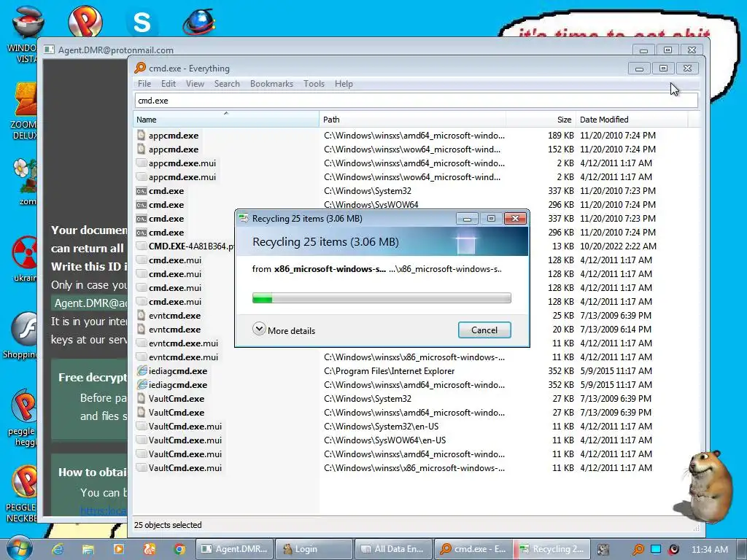Switch to Recycling 2... taskbar button
Image resolution: width=747 pixels, height=560 pixels.
[x=552, y=549]
